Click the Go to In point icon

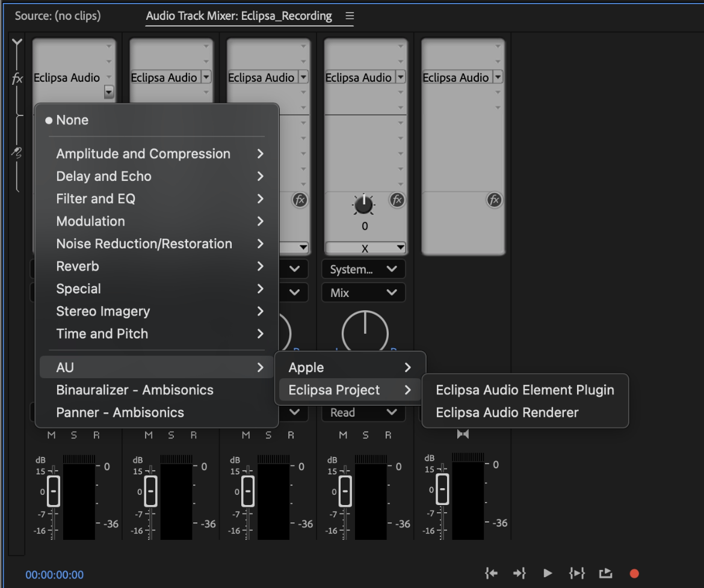tap(492, 574)
